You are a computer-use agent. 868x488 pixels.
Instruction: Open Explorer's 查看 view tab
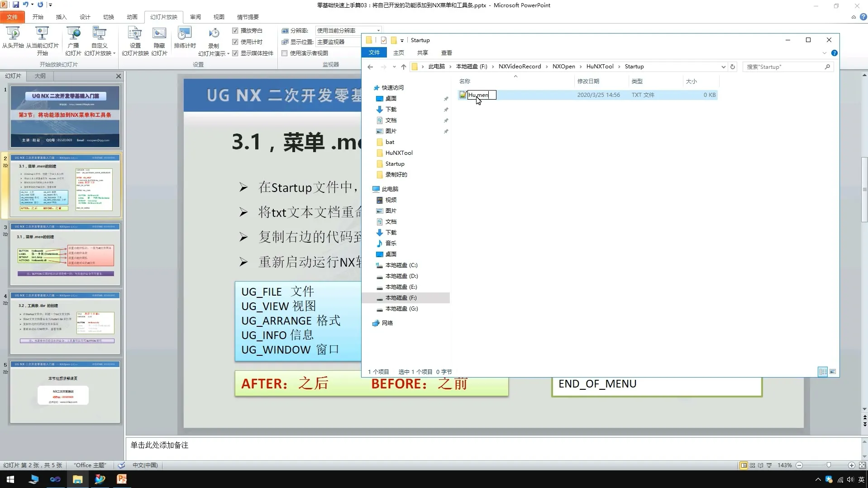click(x=446, y=53)
